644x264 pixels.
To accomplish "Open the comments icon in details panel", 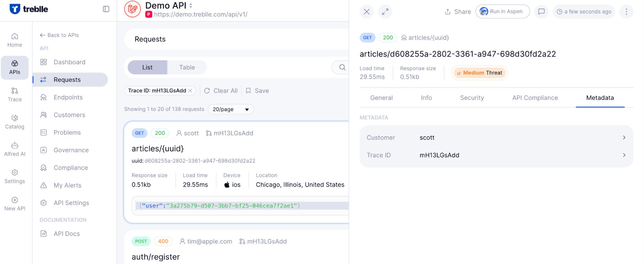I will click(x=541, y=12).
